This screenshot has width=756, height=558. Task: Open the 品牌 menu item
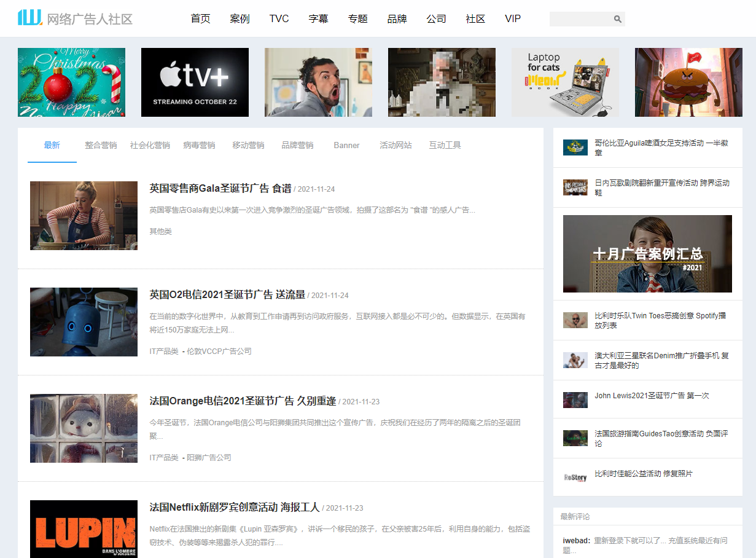(x=397, y=18)
